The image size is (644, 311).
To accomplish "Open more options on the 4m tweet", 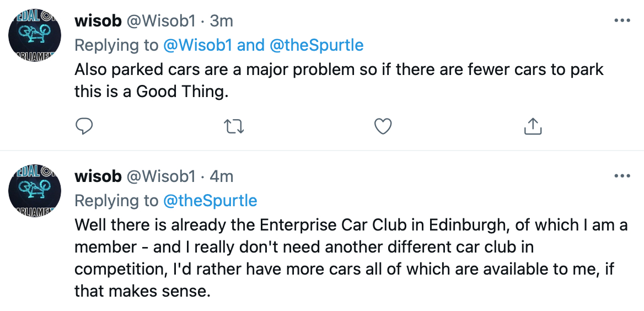I will [622, 176].
